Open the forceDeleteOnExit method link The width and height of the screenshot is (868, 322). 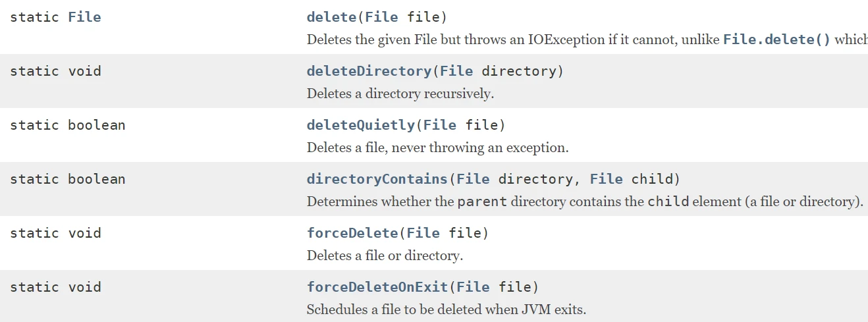pos(377,287)
